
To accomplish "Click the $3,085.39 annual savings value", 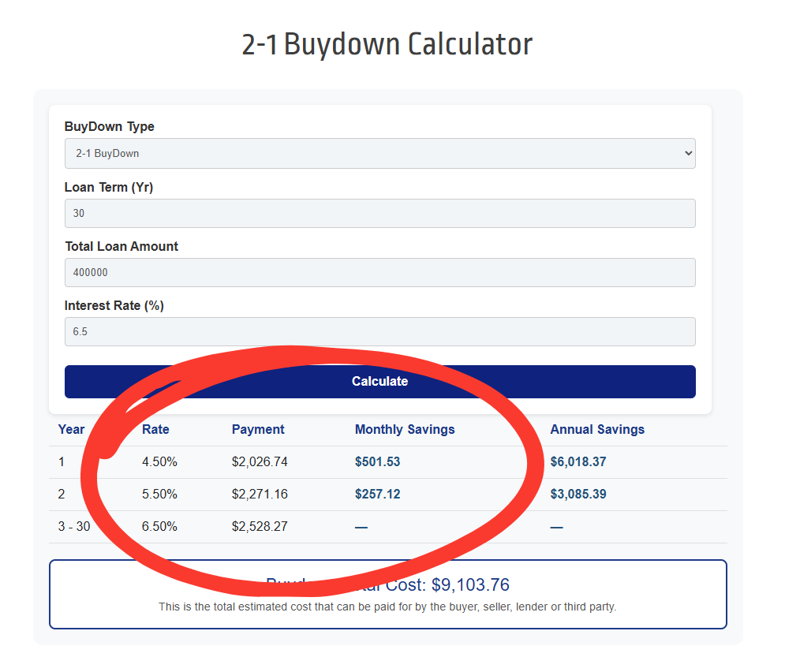I will pyautogui.click(x=578, y=494).
